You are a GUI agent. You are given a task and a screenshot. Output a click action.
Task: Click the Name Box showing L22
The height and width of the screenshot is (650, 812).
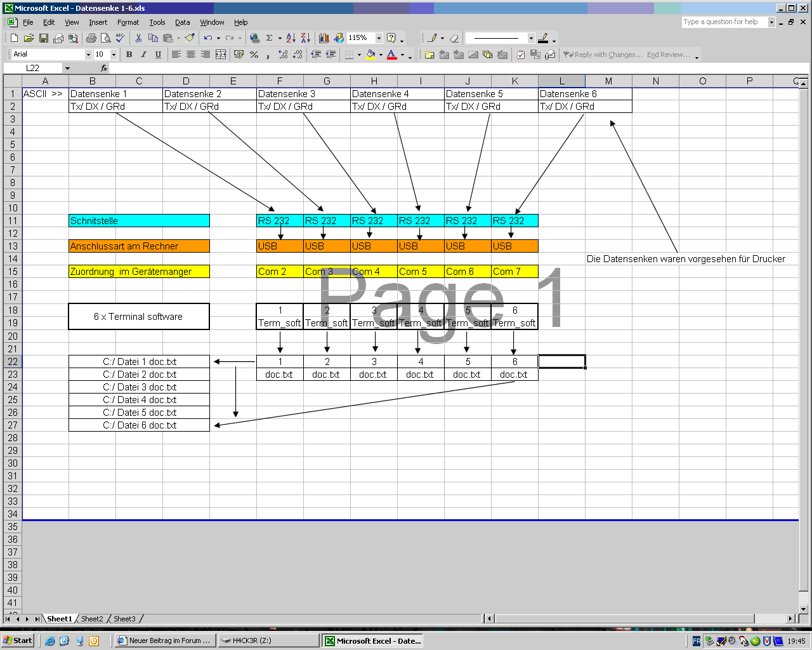click(33, 68)
